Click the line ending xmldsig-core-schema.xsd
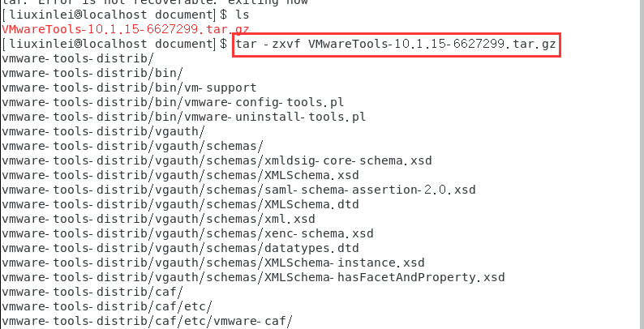 pyautogui.click(x=217, y=160)
